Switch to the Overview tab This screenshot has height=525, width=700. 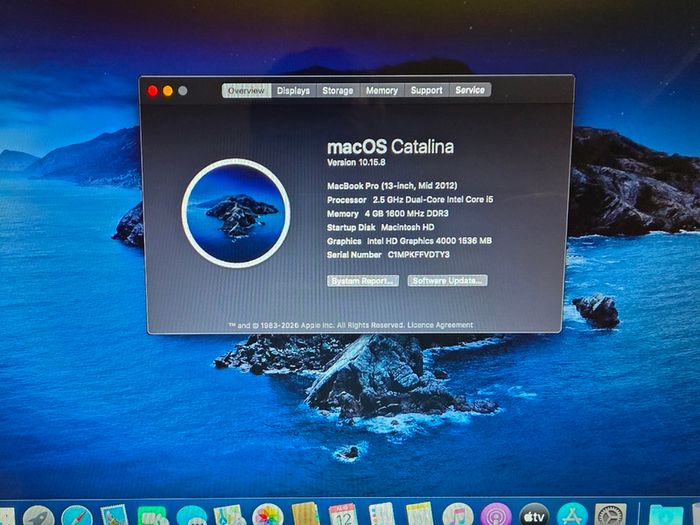click(x=246, y=91)
